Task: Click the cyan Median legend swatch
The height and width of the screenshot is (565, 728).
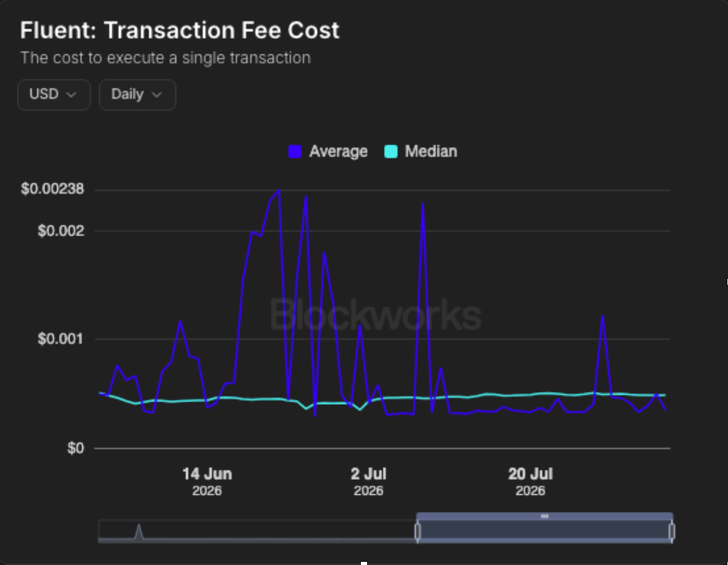Action: point(391,152)
